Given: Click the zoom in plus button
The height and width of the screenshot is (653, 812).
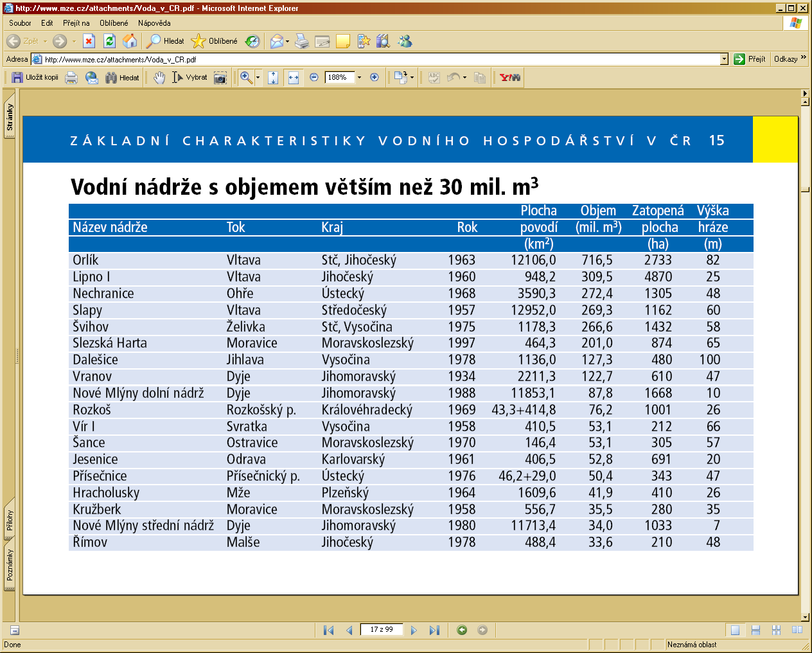Looking at the screenshot, I should pyautogui.click(x=375, y=78).
